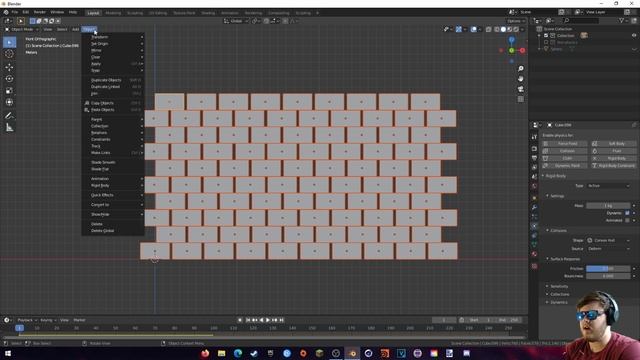Open the Rigid Body Type dropdown
This screenshot has width=640, height=360.
608,186
